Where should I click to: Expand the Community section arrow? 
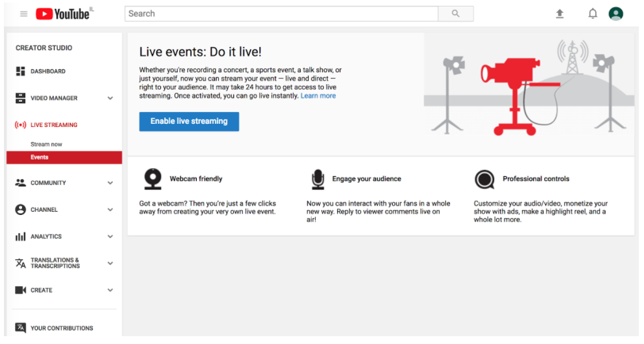coord(110,183)
